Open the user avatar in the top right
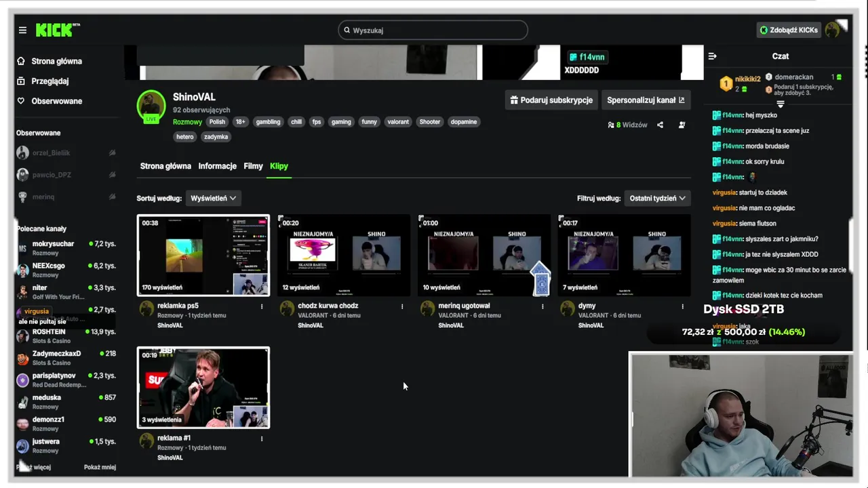 833,30
